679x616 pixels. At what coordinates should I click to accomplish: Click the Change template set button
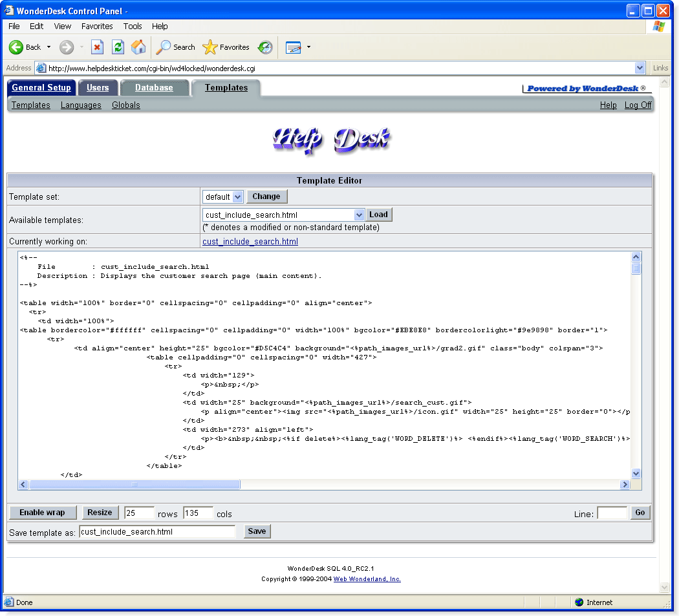click(x=266, y=196)
